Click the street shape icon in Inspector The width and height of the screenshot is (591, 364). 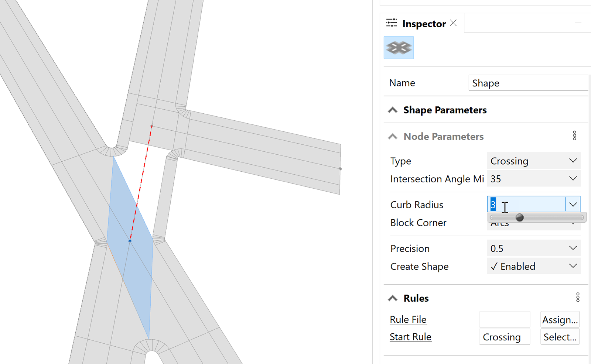pos(399,48)
